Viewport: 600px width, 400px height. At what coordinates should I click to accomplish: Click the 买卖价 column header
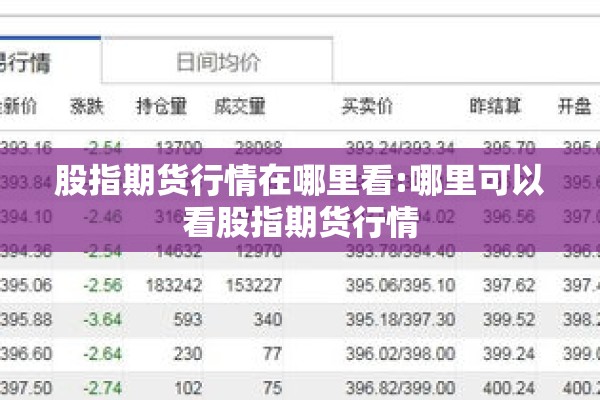coord(367,106)
